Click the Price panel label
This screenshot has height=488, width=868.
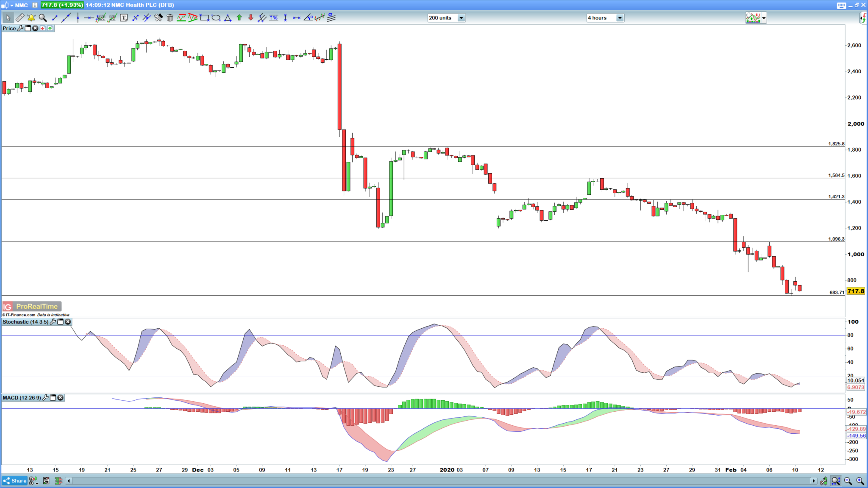coord(9,28)
